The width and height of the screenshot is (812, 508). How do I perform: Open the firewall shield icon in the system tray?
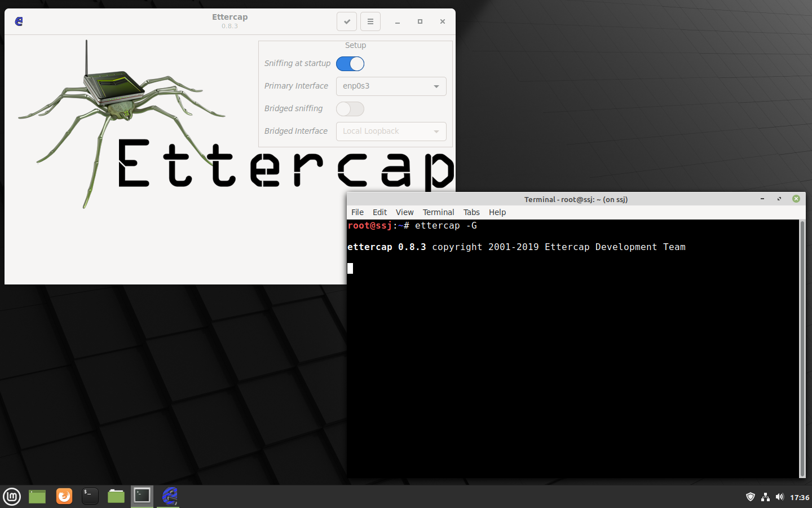750,497
